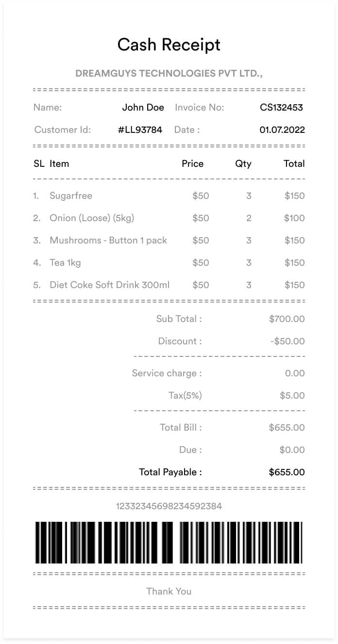338x644 pixels.
Task: Click the Price column header
Action: coord(192,164)
